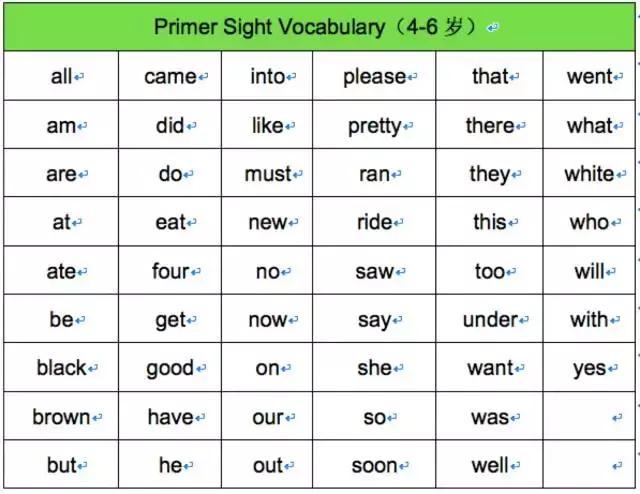Select the "well" cell
Viewport: 640px width, 494px height.
(490, 466)
